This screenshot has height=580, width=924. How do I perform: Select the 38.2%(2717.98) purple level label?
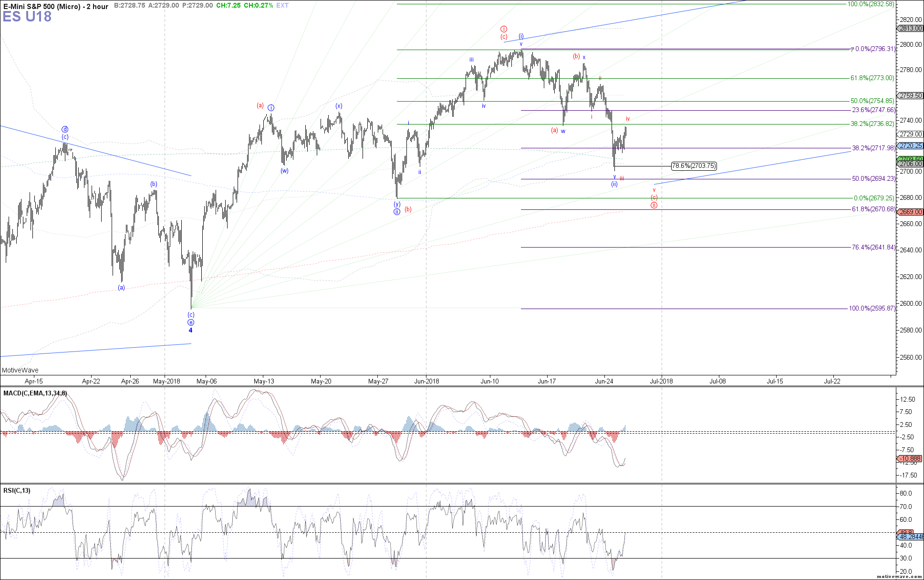click(874, 148)
